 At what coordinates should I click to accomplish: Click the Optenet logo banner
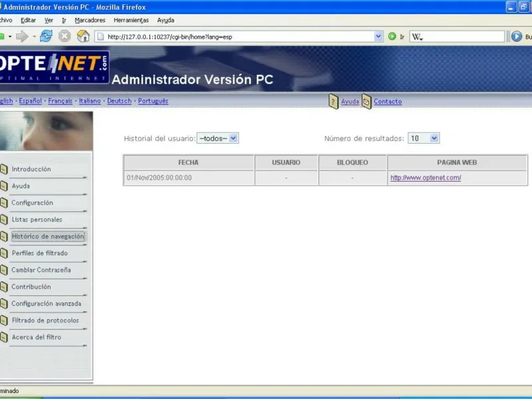click(55, 68)
